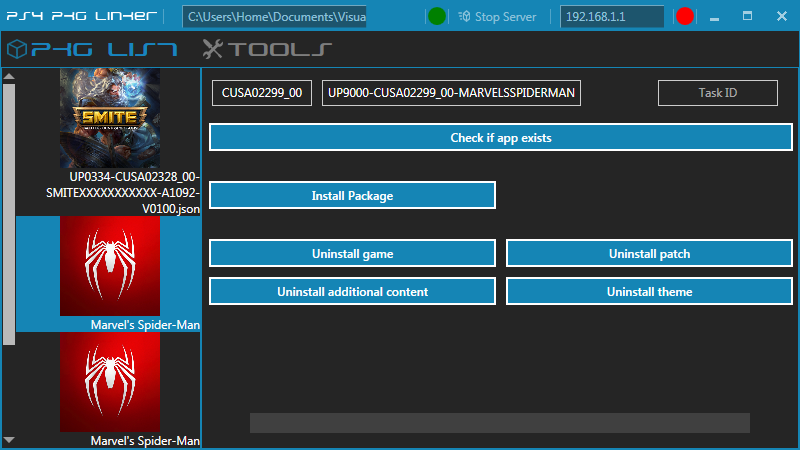Select the bottom Marvel's Spider-Man cover image

(x=109, y=381)
